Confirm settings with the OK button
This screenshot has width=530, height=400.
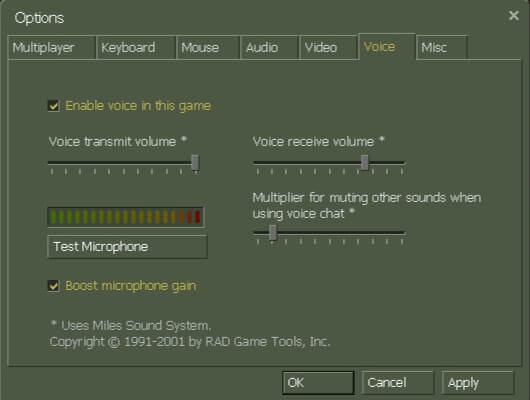tap(318, 383)
